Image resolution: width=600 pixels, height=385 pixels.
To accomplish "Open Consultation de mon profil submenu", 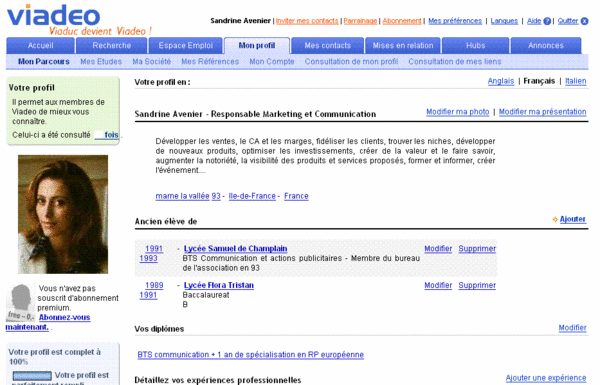I will 351,62.
